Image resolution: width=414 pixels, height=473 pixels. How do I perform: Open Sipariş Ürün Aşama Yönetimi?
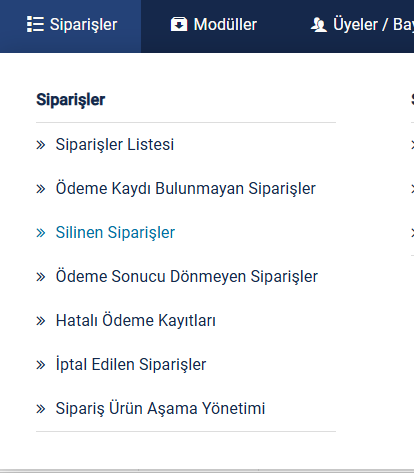coord(160,409)
